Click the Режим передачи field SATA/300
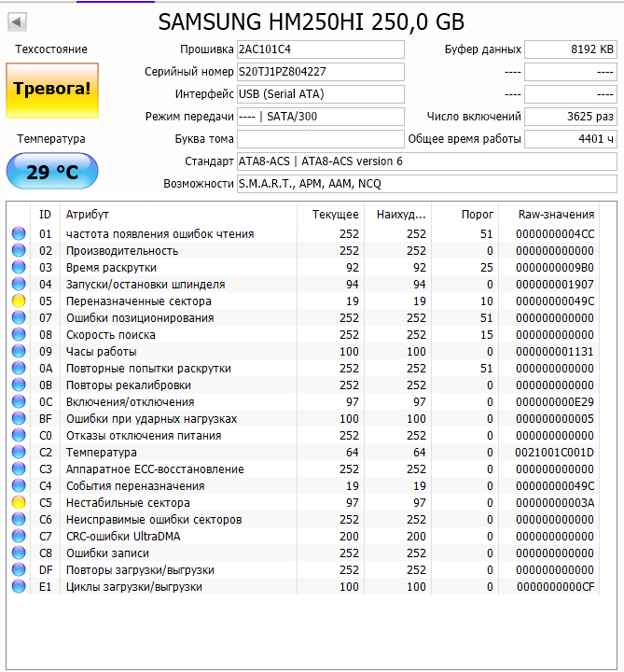 (x=321, y=116)
